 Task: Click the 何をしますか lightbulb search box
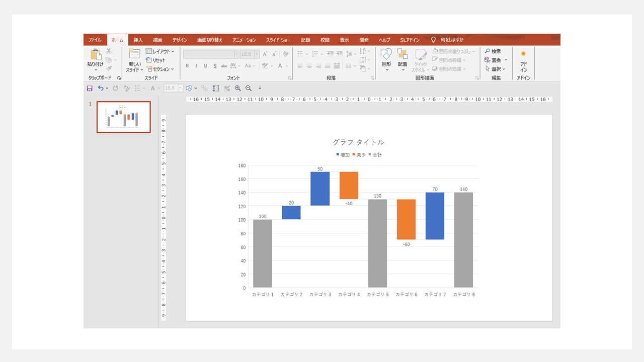click(x=447, y=40)
